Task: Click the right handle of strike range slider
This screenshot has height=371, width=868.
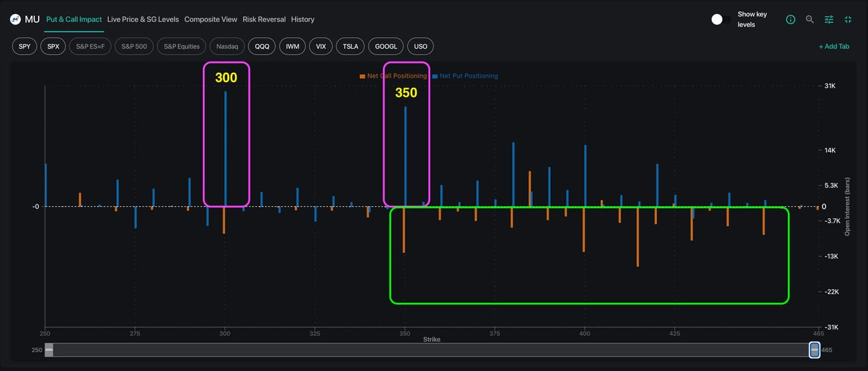Action: click(x=814, y=350)
